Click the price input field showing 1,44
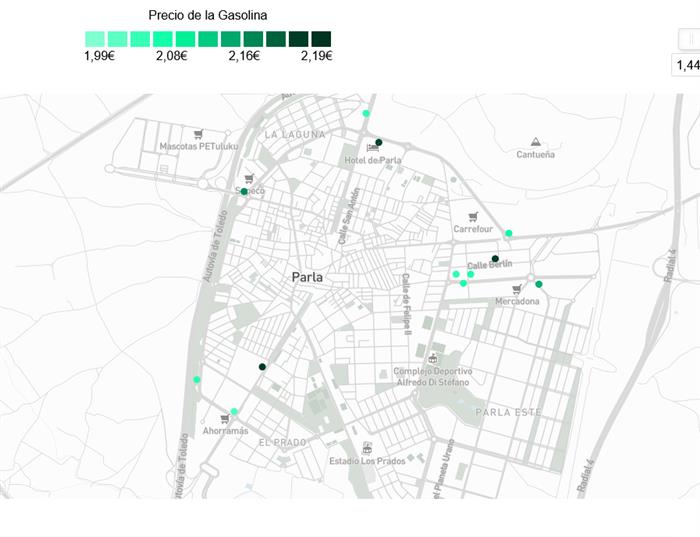This screenshot has height=537, width=700. coord(687,66)
